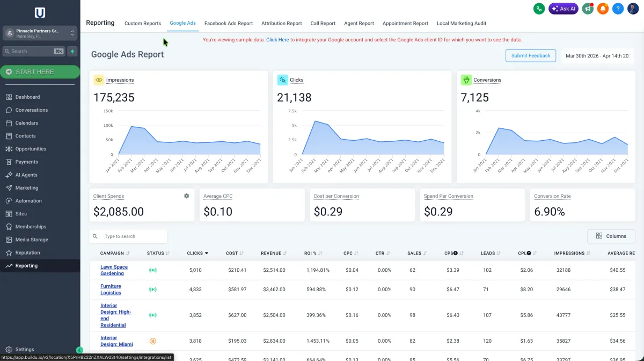Image resolution: width=644 pixels, height=361 pixels.
Task: Click Interior Design: Miami paused status icon
Action: (153, 341)
